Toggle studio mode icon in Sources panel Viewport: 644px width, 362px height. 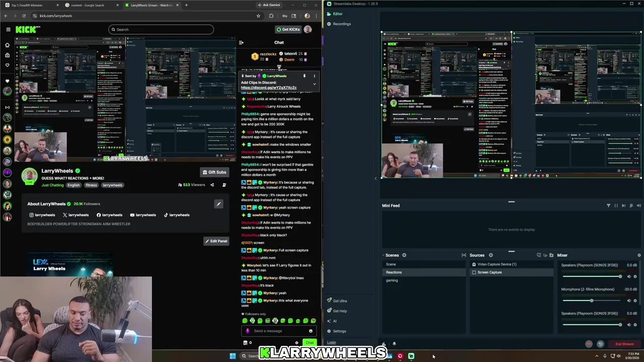(539, 255)
